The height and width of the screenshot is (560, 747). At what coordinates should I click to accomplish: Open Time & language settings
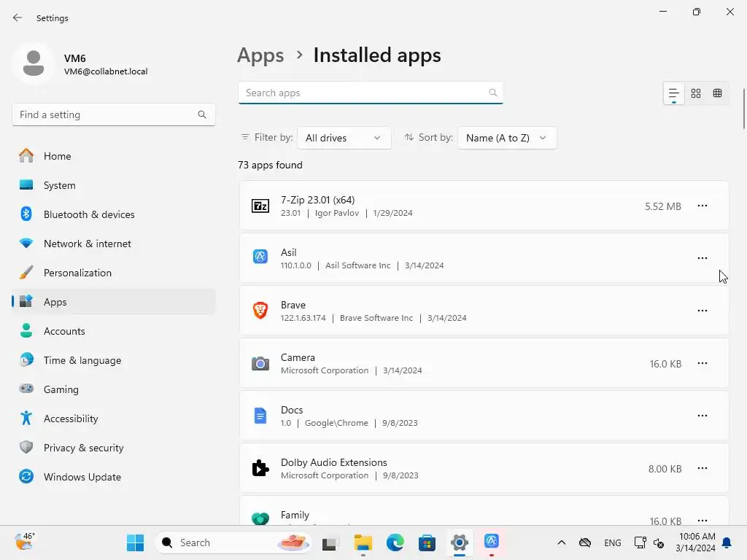point(114,360)
